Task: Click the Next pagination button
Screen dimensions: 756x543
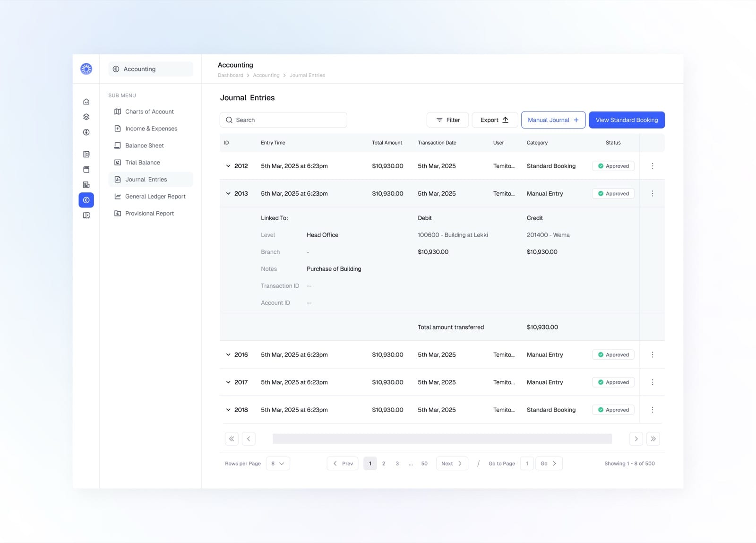Action: pos(452,464)
